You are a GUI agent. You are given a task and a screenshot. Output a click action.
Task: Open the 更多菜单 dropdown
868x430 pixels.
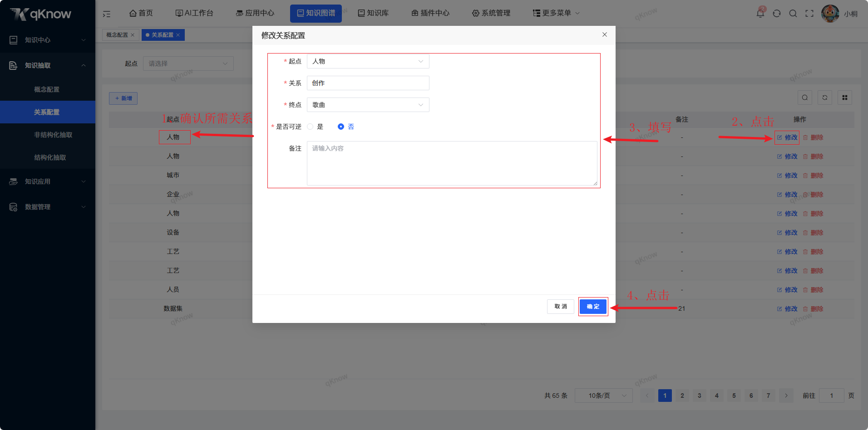point(556,13)
